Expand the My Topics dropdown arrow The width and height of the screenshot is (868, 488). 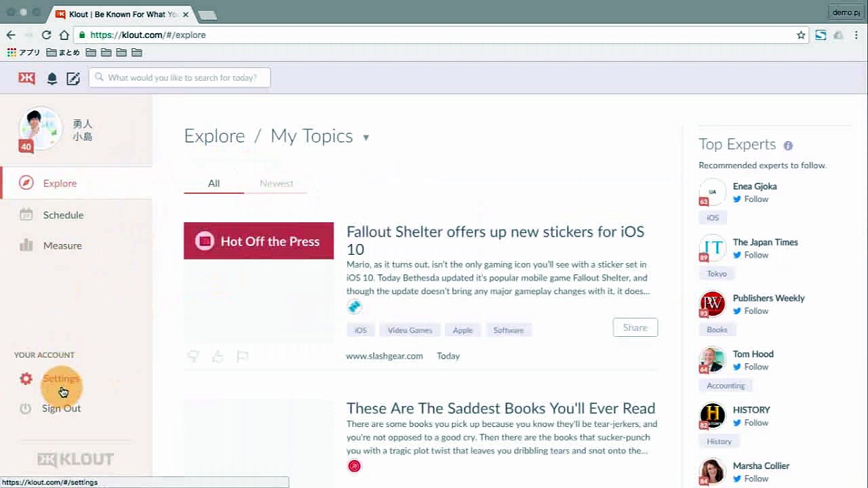click(x=366, y=138)
